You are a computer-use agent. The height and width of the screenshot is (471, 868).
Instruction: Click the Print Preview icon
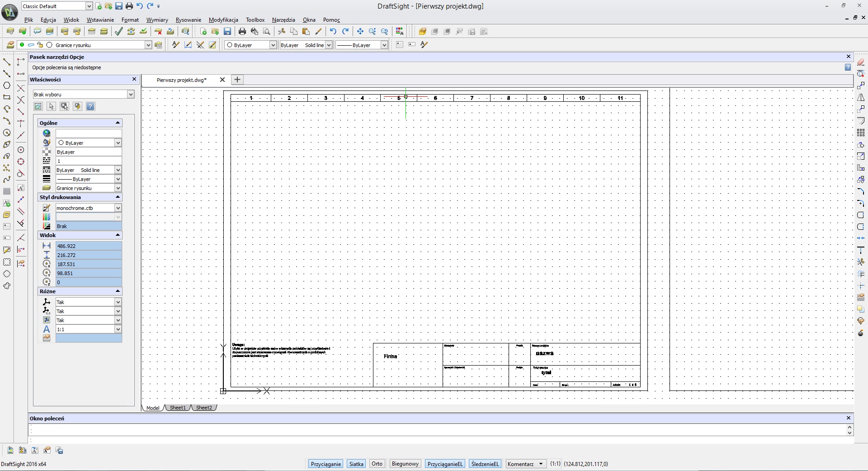[x=267, y=31]
